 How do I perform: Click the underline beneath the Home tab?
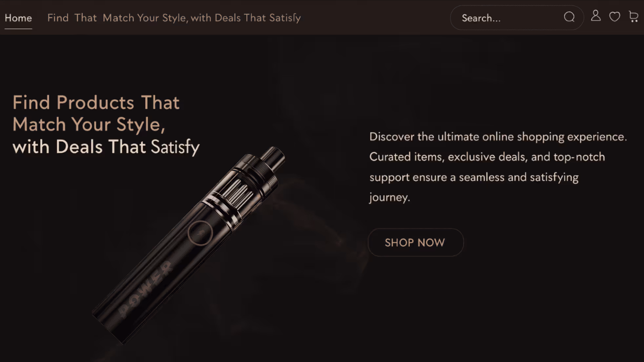18,29
